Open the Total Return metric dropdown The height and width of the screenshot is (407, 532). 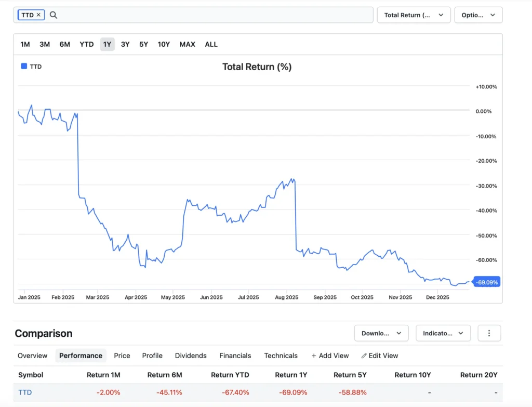tap(413, 15)
